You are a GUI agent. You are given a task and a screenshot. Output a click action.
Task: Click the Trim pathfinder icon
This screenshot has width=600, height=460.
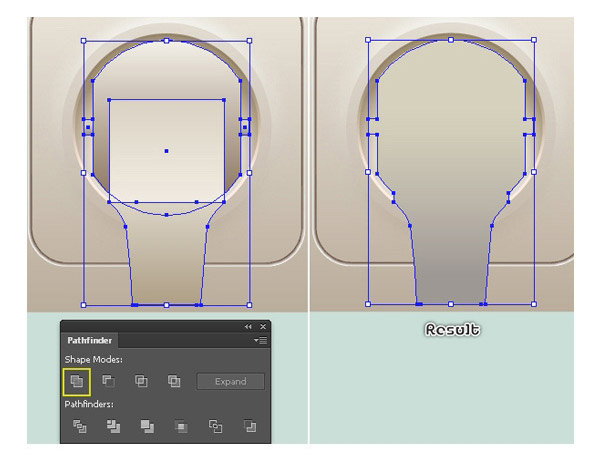pyautogui.click(x=113, y=426)
